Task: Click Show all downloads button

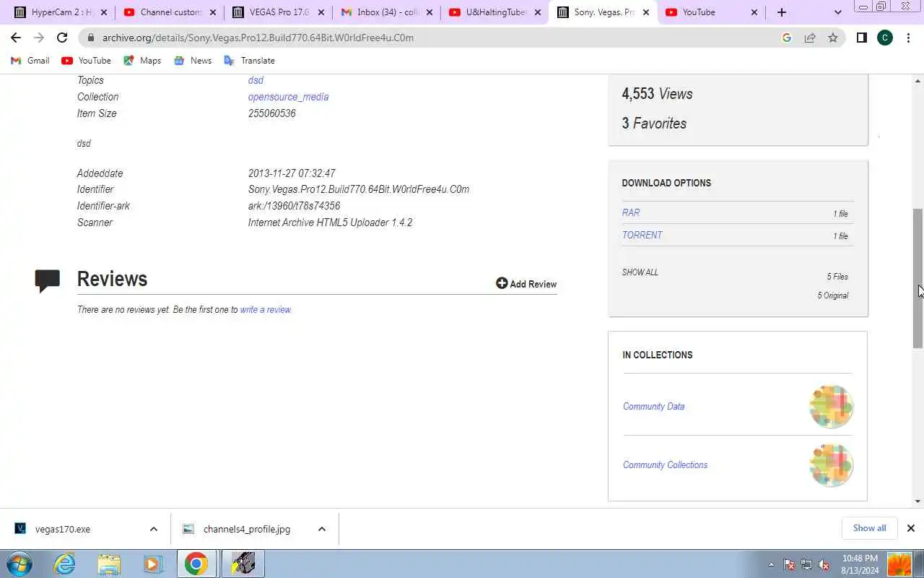Action: (869, 528)
